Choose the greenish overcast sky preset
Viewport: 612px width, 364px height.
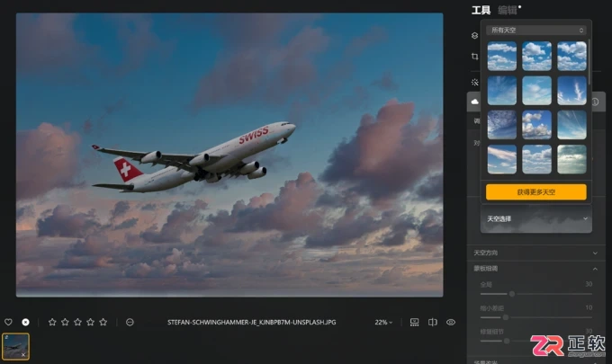(x=571, y=159)
